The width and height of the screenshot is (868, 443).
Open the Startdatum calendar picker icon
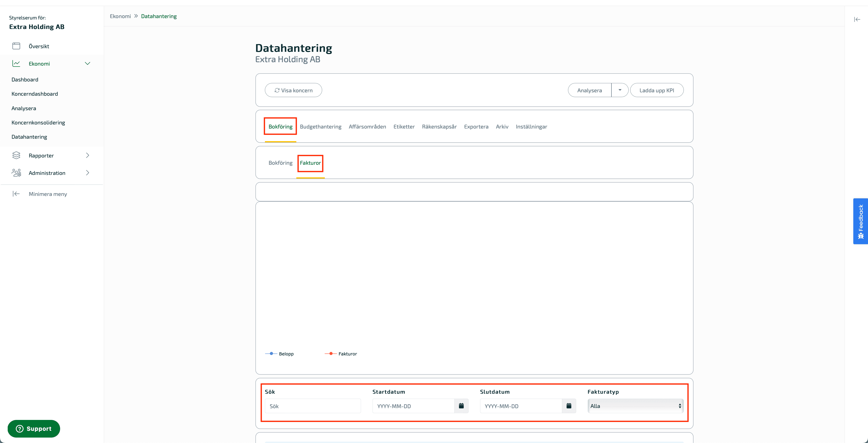(461, 406)
